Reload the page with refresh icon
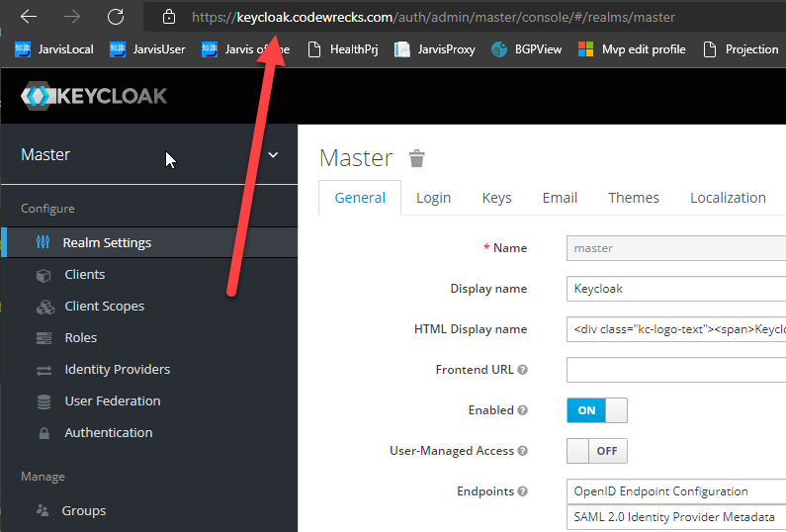The width and height of the screenshot is (786, 532). point(116,17)
